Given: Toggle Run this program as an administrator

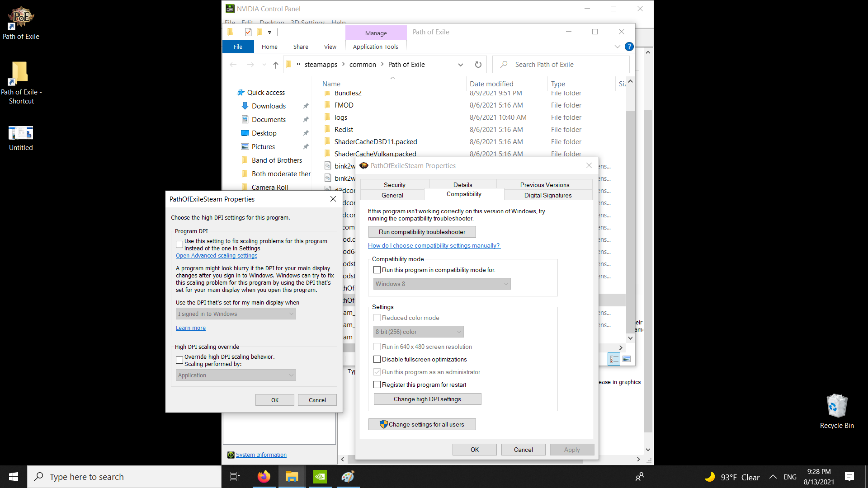Looking at the screenshot, I should point(377,372).
